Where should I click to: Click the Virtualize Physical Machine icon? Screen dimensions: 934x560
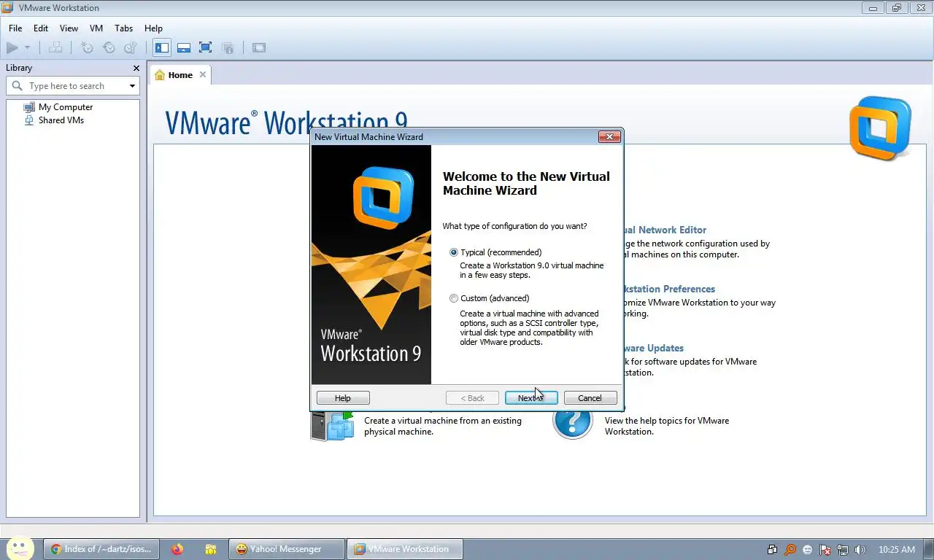click(x=332, y=424)
